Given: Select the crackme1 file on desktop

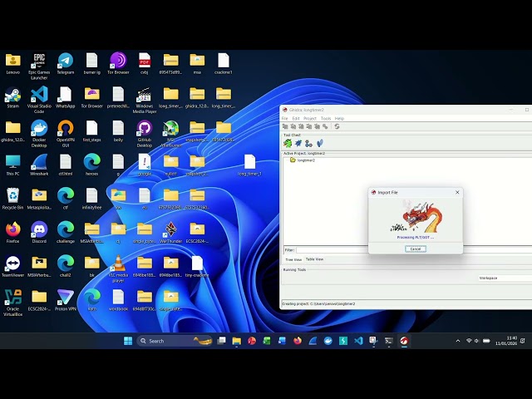Looking at the screenshot, I should click(x=224, y=63).
